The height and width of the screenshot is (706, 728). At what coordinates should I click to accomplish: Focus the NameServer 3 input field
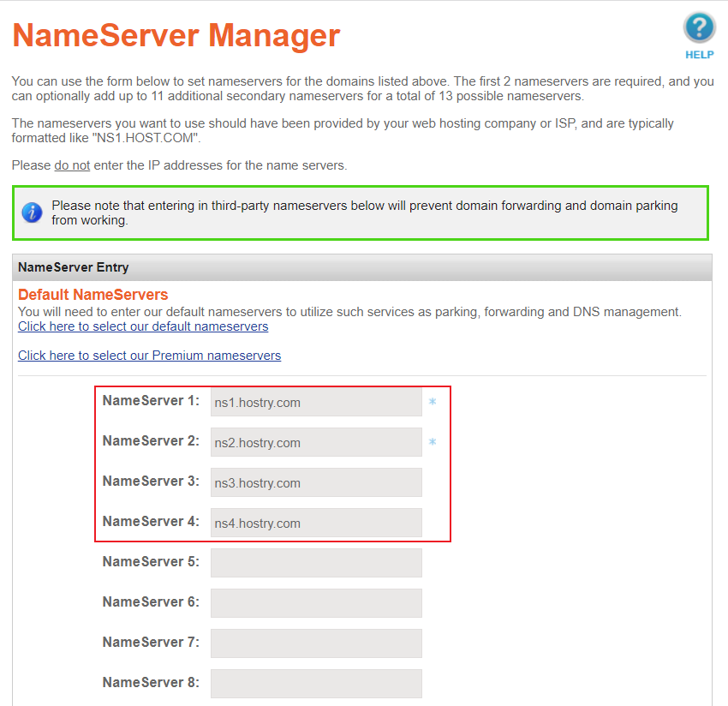(316, 482)
